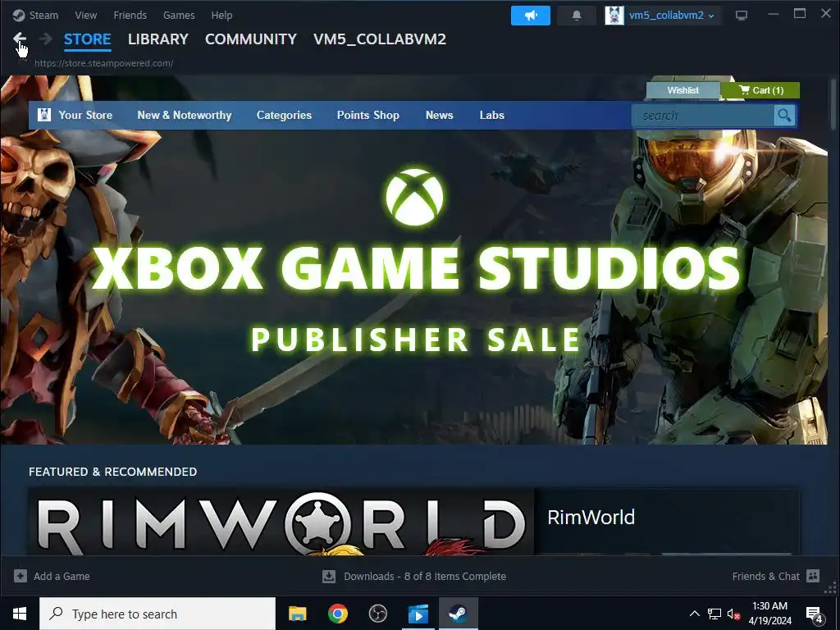Open Downloads - 8 of 8 Items Complete
The width and height of the screenshot is (840, 630).
pos(425,577)
